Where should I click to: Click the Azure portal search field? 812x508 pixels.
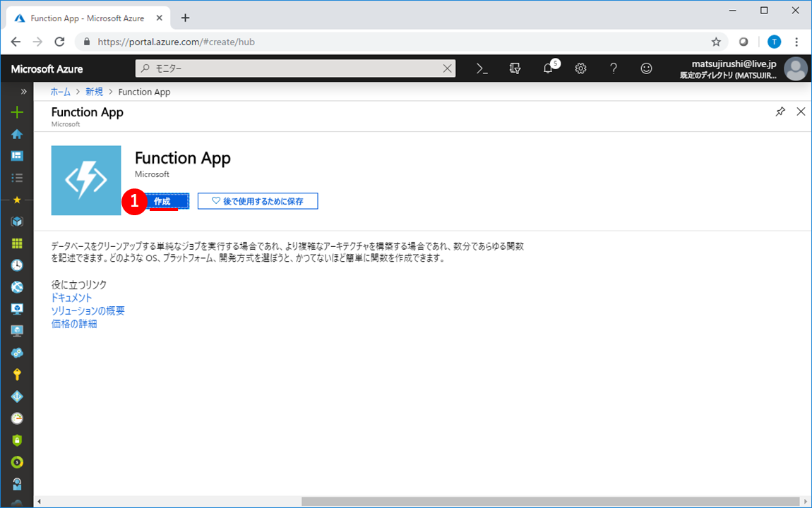295,68
